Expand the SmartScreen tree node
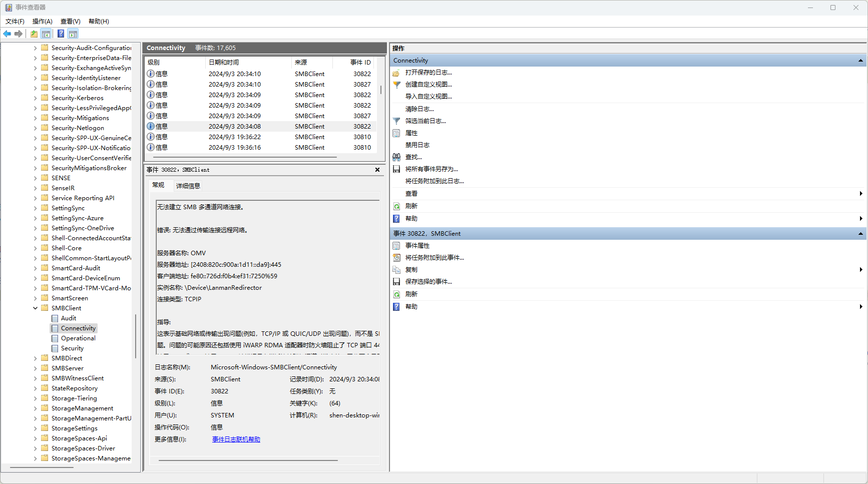Viewport: 868px width, 484px height. [x=35, y=298]
